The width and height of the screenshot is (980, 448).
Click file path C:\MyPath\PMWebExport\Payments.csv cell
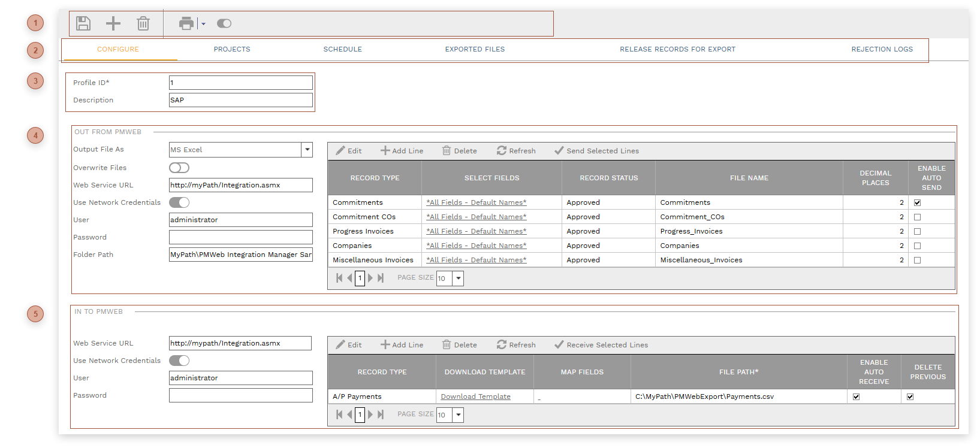click(738, 396)
